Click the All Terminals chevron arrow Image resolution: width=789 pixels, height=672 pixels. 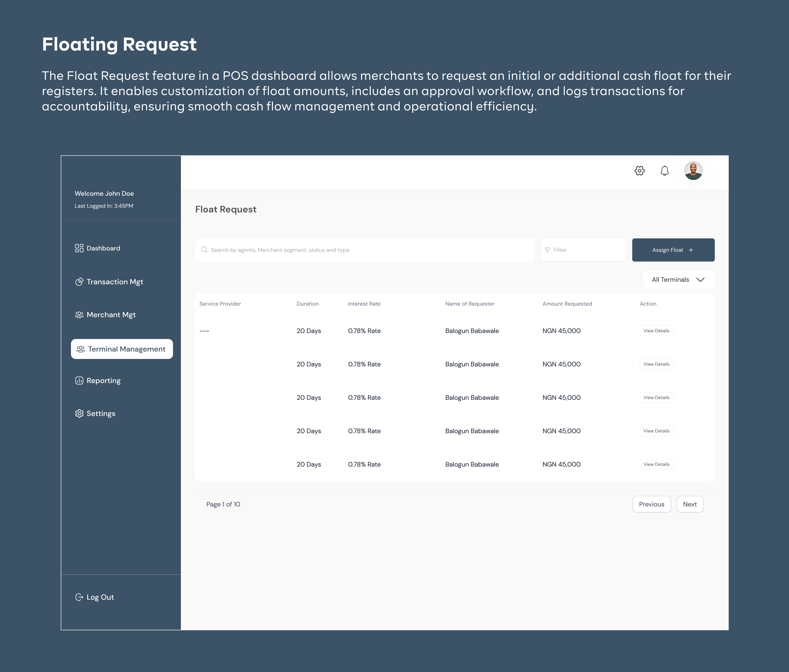tap(700, 279)
